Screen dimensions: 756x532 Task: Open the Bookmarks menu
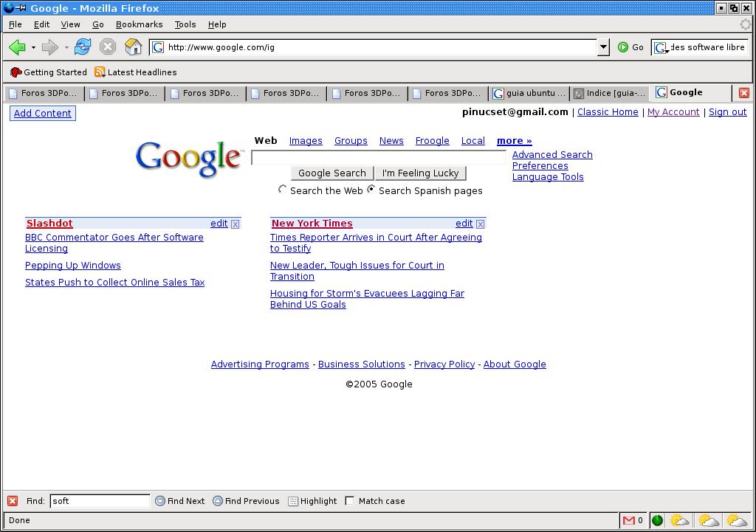pyautogui.click(x=139, y=24)
